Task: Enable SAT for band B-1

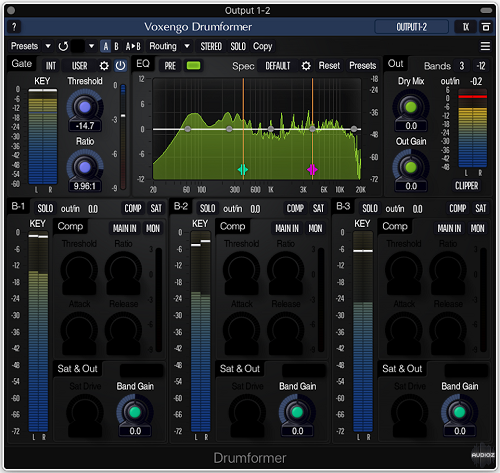Action: [x=156, y=209]
